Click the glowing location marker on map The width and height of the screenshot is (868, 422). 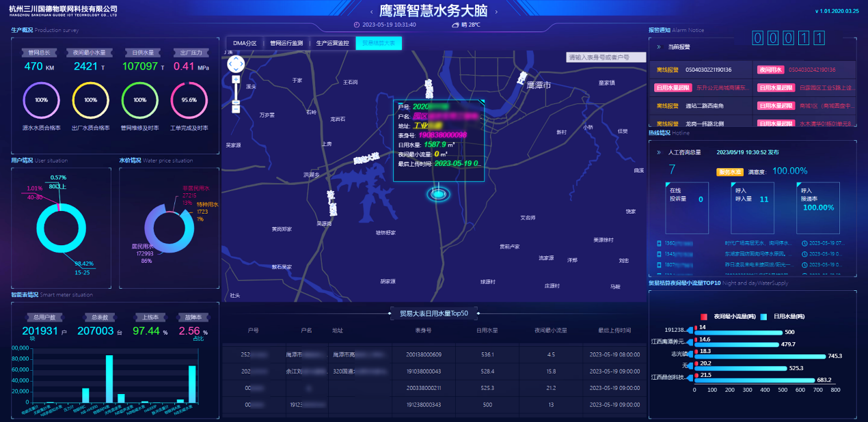[438, 195]
